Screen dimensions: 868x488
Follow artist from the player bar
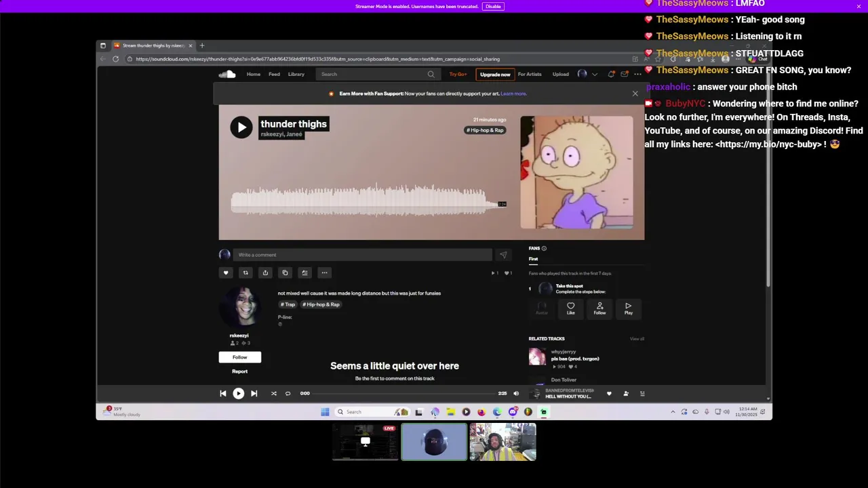(x=626, y=393)
